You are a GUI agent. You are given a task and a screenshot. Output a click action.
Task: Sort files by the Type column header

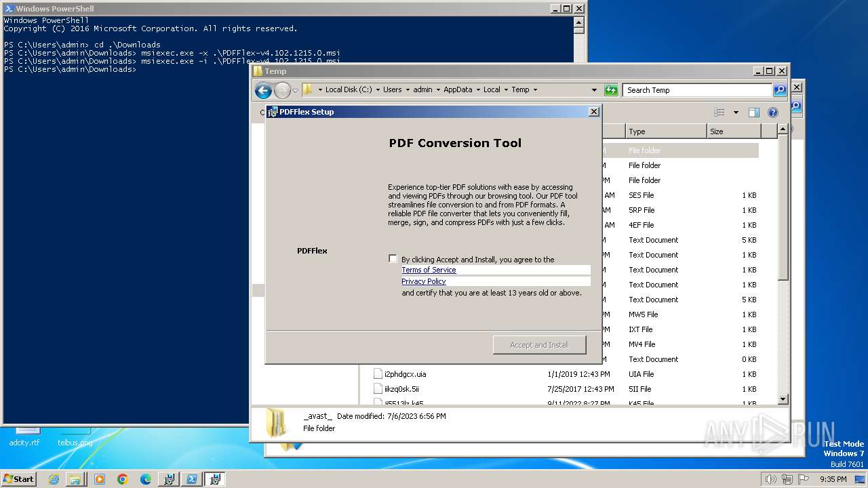coord(665,131)
